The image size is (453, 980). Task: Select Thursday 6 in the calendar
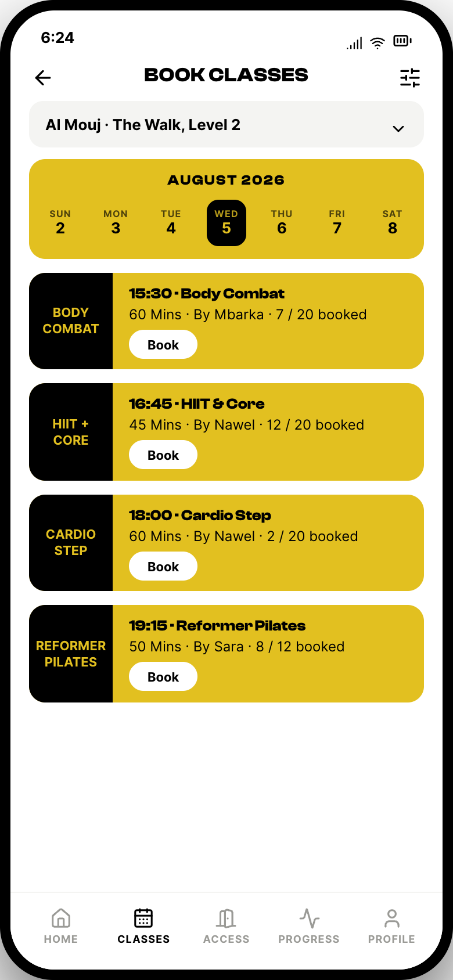coord(282,223)
